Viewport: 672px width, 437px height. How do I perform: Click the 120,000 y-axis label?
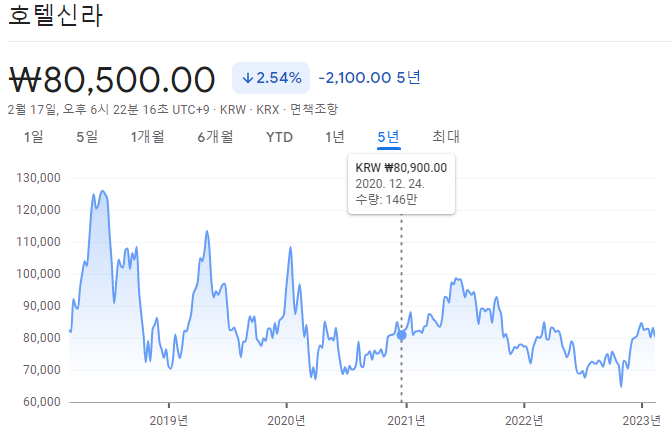39,210
